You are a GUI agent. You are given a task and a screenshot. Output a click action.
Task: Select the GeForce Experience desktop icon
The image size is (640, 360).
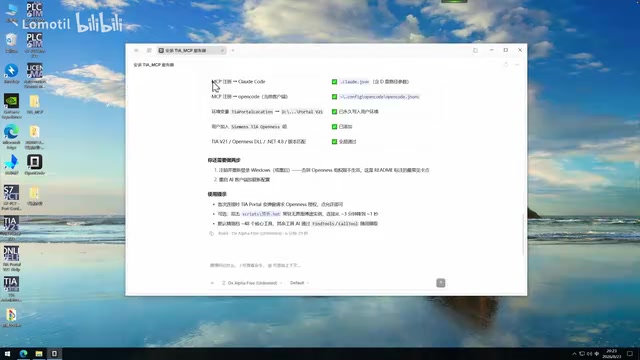11,106
